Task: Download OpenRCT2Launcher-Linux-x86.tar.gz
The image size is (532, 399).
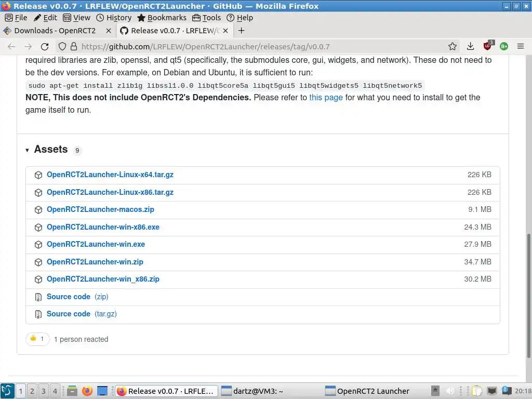Action: point(110,192)
